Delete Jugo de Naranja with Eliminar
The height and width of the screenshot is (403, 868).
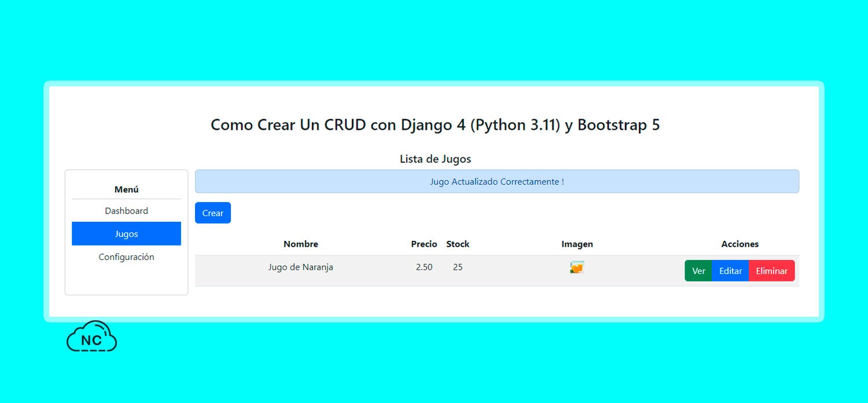[772, 271]
